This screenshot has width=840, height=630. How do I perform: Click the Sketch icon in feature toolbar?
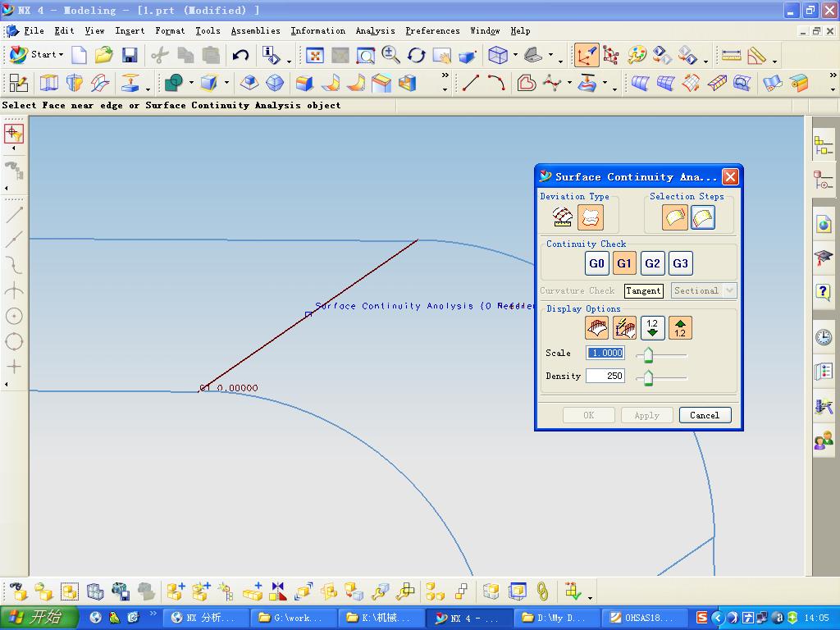(x=18, y=83)
